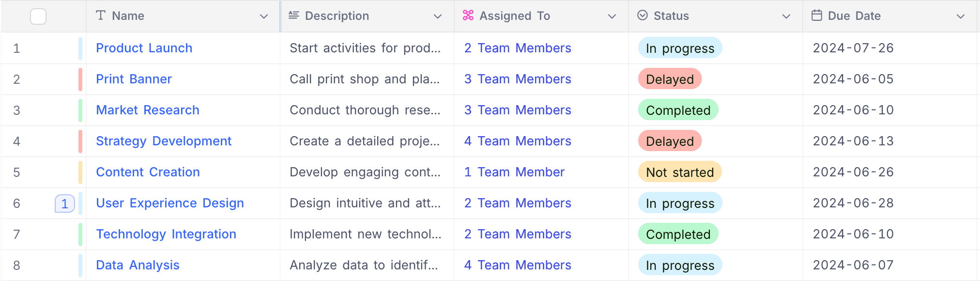Click the Status column checkmark circle icon
Viewport: 980px width, 281px height.
(643, 16)
